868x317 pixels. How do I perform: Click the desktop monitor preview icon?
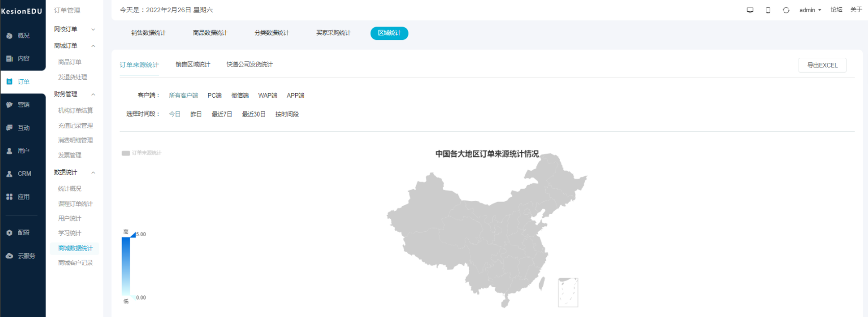click(750, 10)
